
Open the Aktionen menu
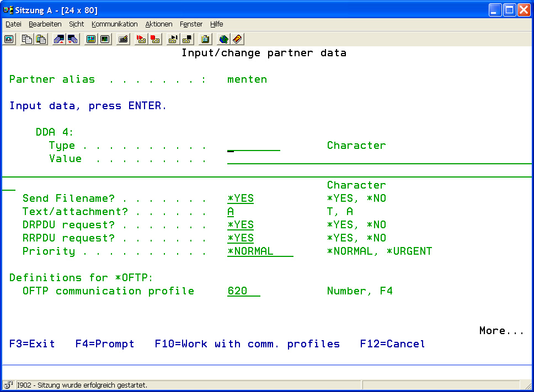coord(159,24)
